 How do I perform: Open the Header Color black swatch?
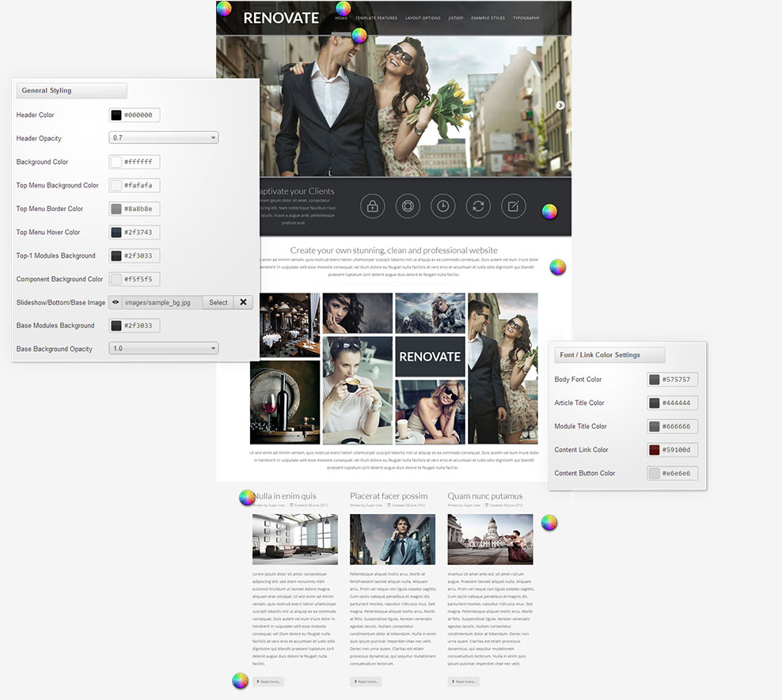coord(116,115)
